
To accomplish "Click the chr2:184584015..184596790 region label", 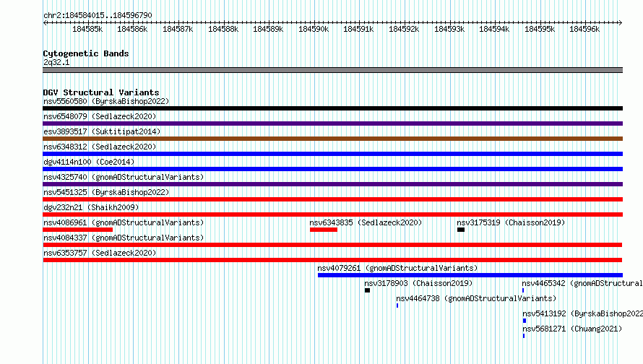I will pyautogui.click(x=98, y=15).
